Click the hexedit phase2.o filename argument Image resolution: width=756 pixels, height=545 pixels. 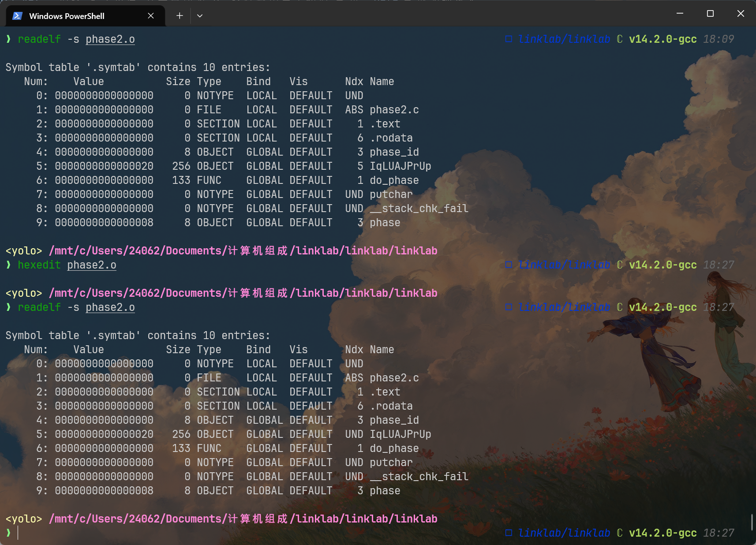click(x=92, y=265)
